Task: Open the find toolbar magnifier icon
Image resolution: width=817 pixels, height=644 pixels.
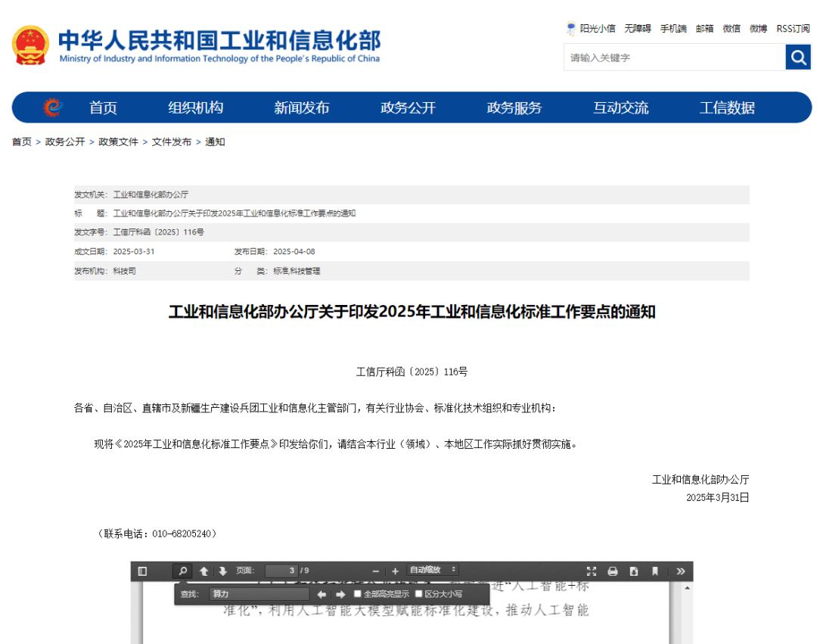Action: click(x=182, y=571)
